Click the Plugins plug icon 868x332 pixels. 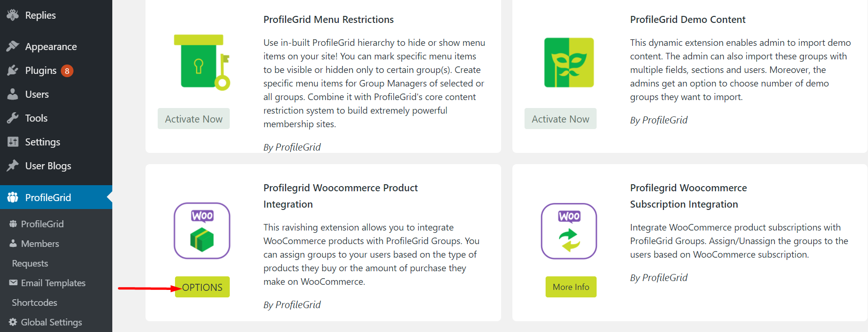pyautogui.click(x=13, y=70)
